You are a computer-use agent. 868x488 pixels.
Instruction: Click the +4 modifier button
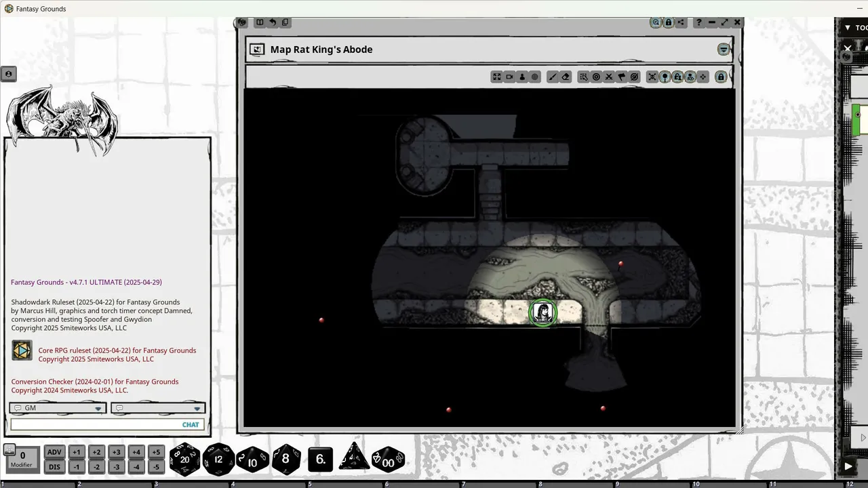(136, 453)
